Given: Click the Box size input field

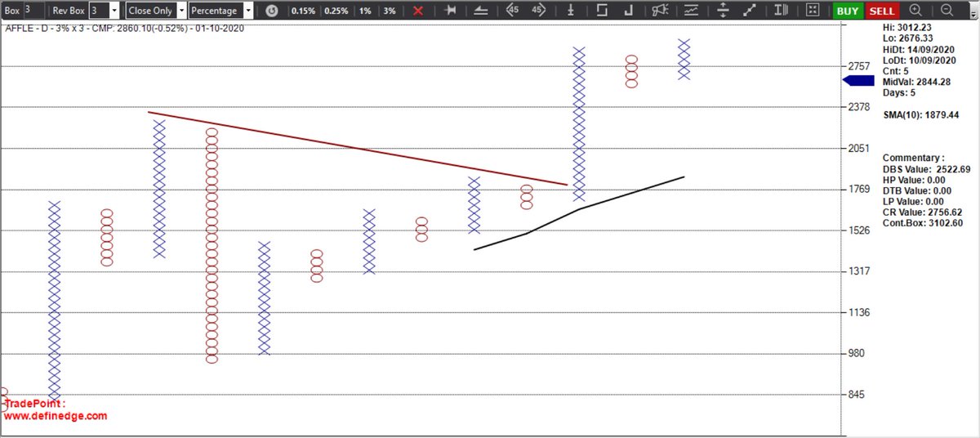Looking at the screenshot, I should point(33,11).
